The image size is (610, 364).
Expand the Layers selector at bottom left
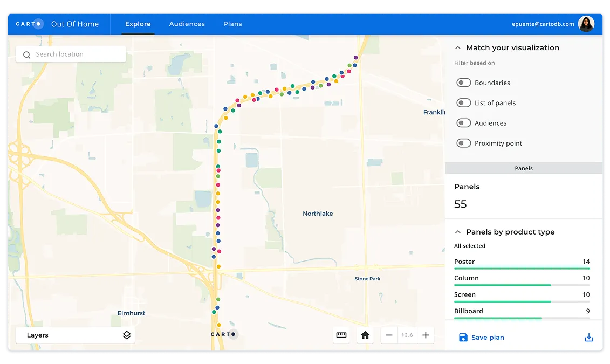click(x=76, y=334)
